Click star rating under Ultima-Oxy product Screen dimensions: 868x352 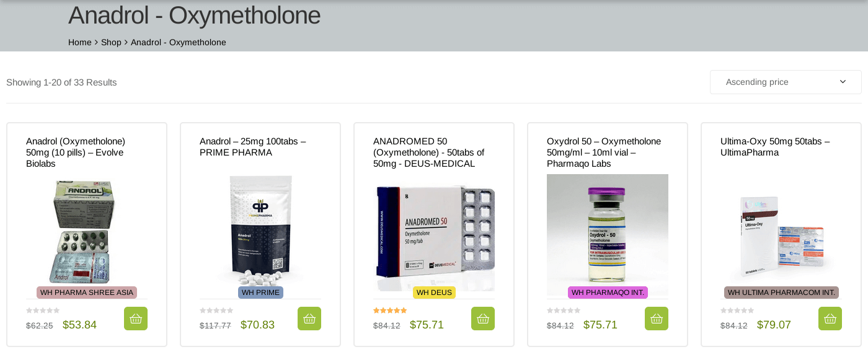coord(737,310)
